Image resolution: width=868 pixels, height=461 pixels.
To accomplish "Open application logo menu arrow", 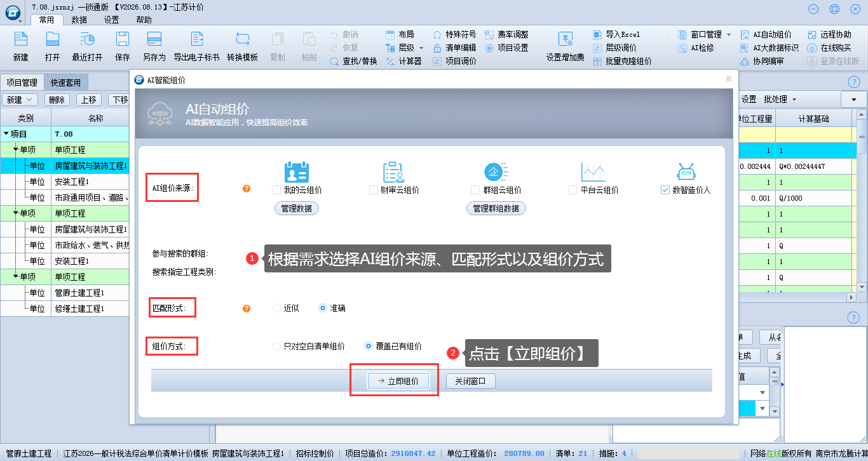I will point(20,21).
